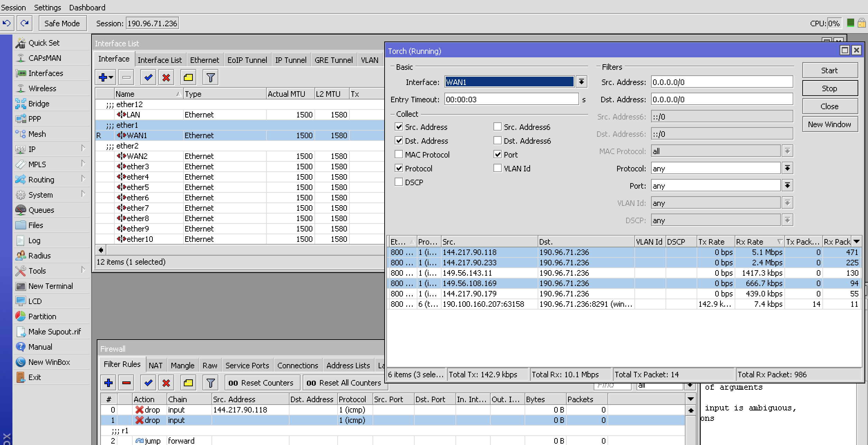868x445 pixels.
Task: Open the Torch Interface dropdown
Action: coord(582,82)
